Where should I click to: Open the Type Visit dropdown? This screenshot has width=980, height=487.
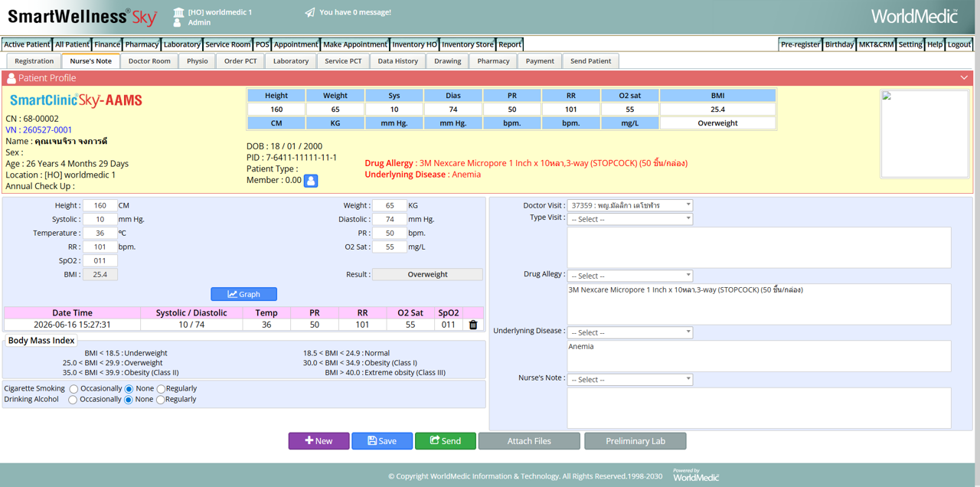629,219
